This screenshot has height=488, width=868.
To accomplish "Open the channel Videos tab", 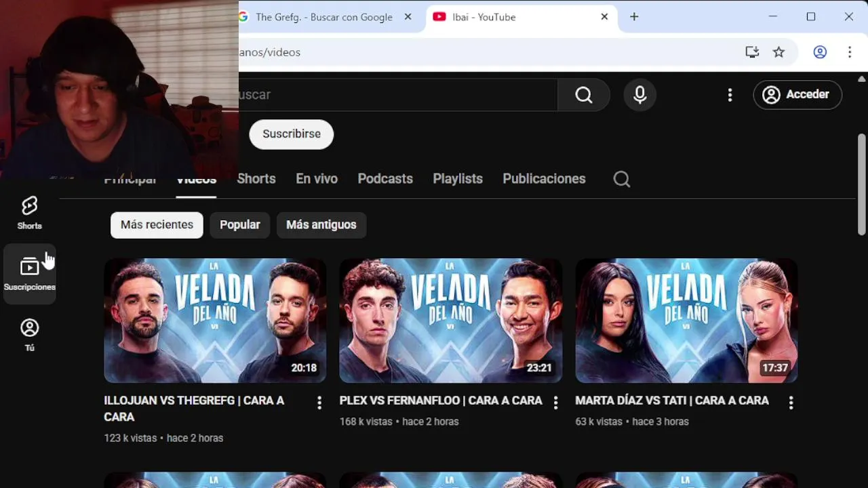I will tap(196, 179).
